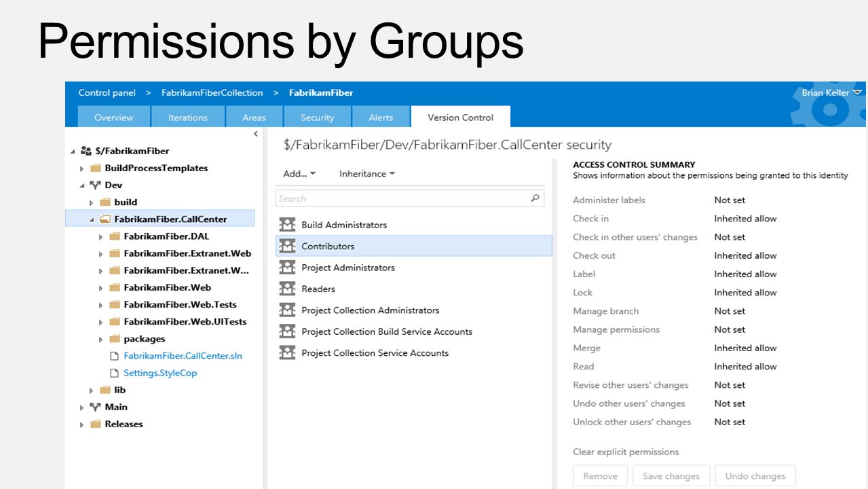Switch to the Areas tab
The height and width of the screenshot is (489, 868).
(x=254, y=117)
